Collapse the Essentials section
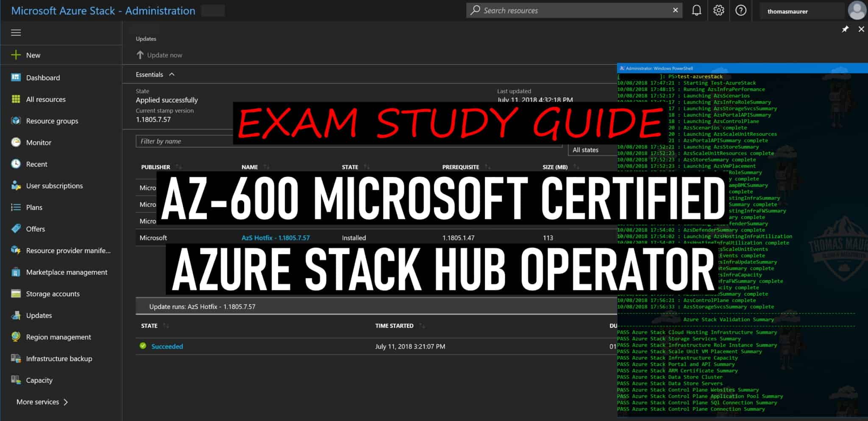Image resolution: width=868 pixels, height=421 pixels. (172, 75)
